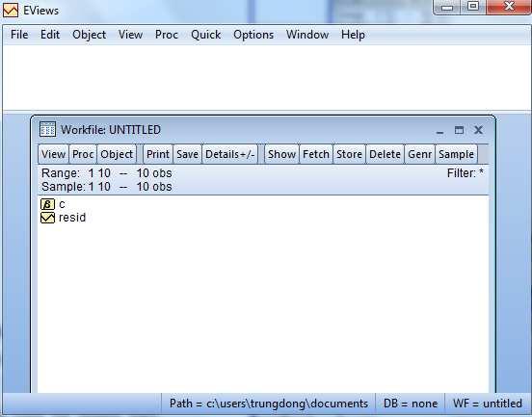Click the Workfile grid icon in title
Viewport: 532px width, 417px height.
[47, 129]
